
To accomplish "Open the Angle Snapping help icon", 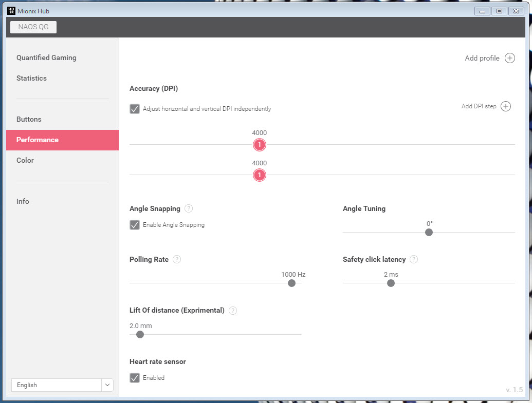I will [x=189, y=208].
